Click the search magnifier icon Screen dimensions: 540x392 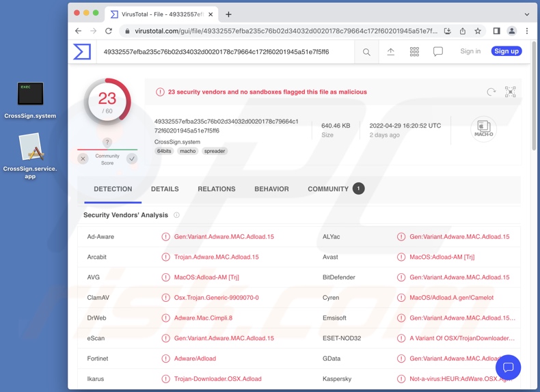click(x=366, y=52)
